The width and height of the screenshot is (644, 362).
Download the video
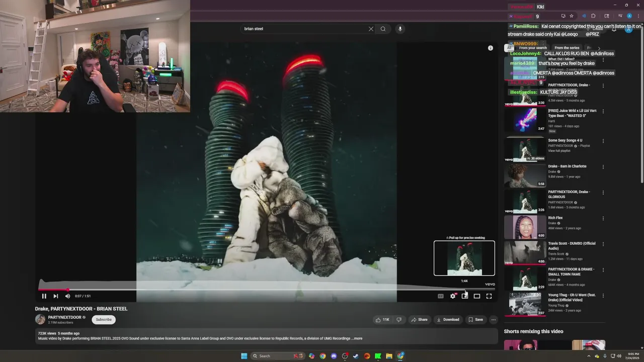point(448,320)
